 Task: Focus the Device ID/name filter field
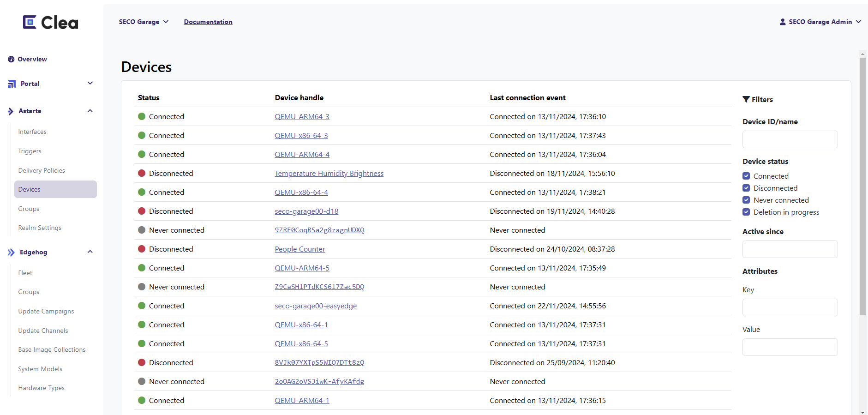tap(790, 139)
